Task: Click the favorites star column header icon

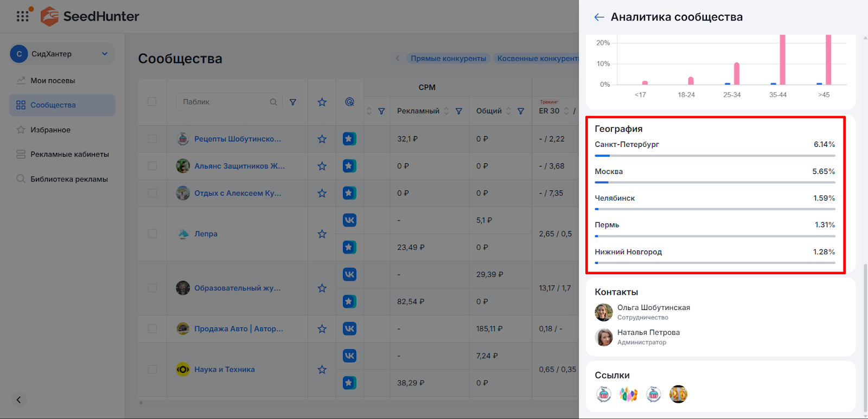Action: click(x=322, y=102)
